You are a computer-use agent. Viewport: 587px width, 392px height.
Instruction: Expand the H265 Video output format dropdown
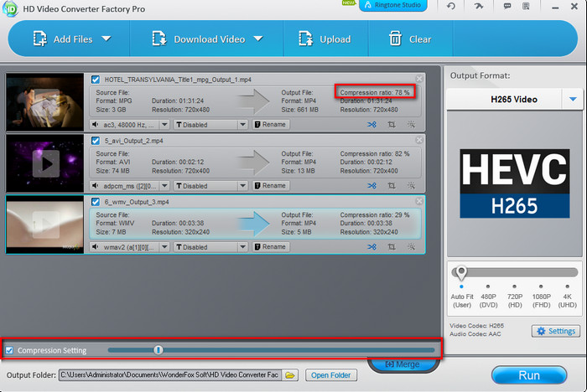(573, 99)
